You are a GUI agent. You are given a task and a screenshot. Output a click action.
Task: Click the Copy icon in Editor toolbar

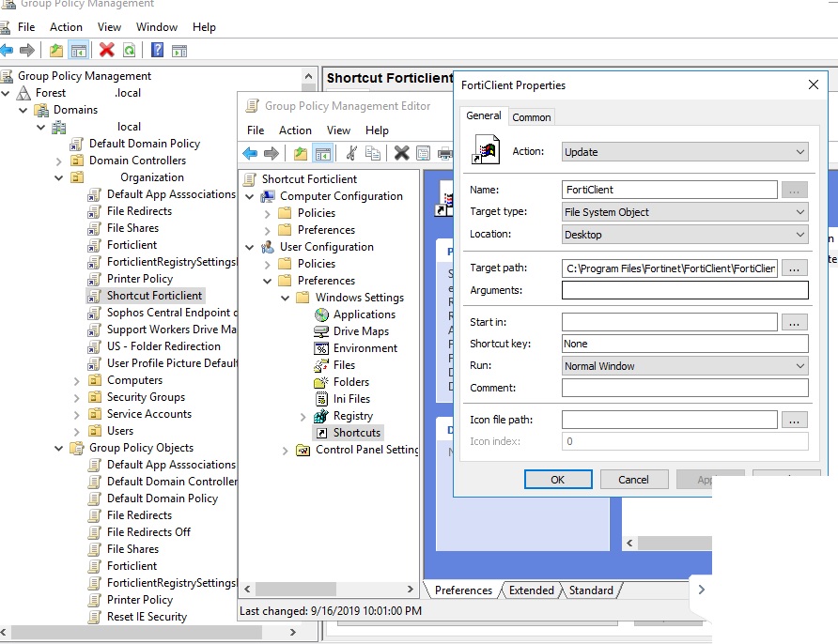[373, 153]
